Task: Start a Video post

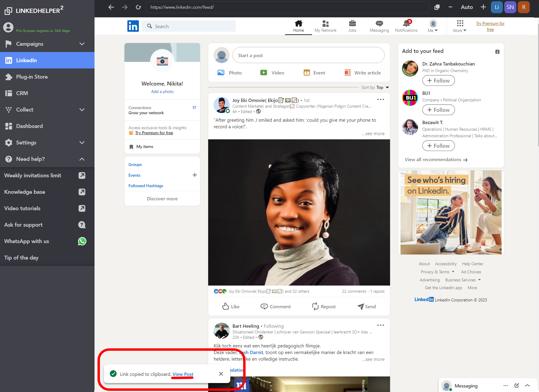Action: click(x=272, y=73)
